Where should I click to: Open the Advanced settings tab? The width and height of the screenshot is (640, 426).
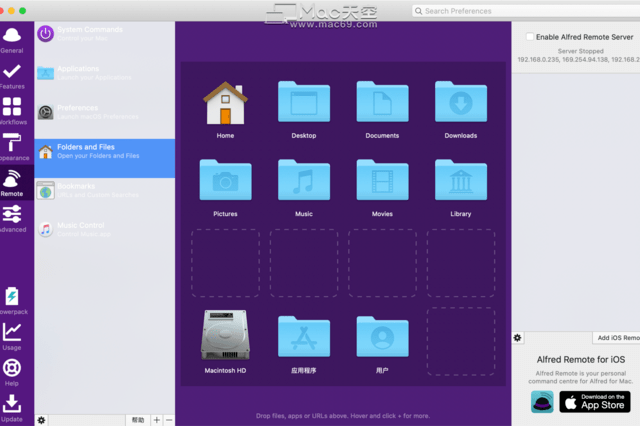pyautogui.click(x=12, y=219)
